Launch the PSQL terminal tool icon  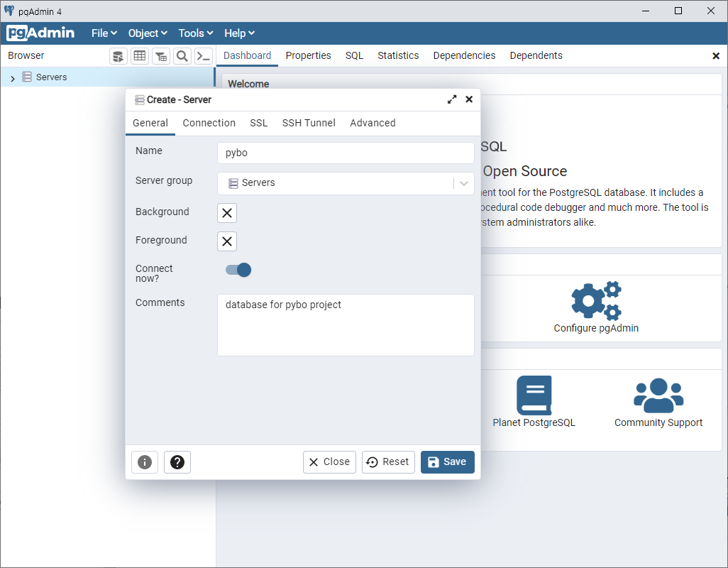[204, 56]
